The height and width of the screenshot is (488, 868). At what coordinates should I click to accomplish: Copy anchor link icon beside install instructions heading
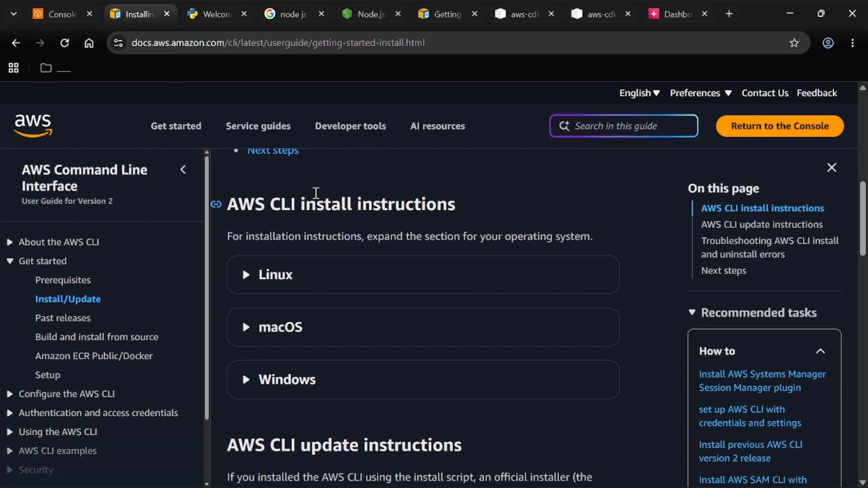(216, 205)
